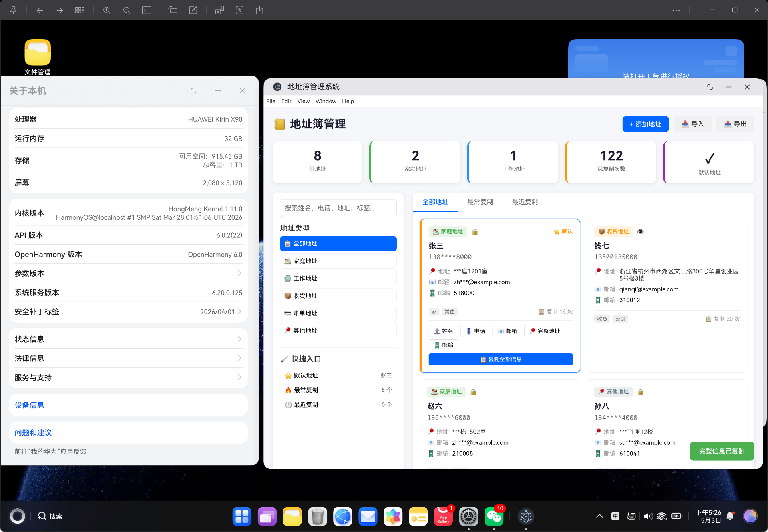Go forward with the right arrow toolbar icon
768x532 pixels.
60,10
